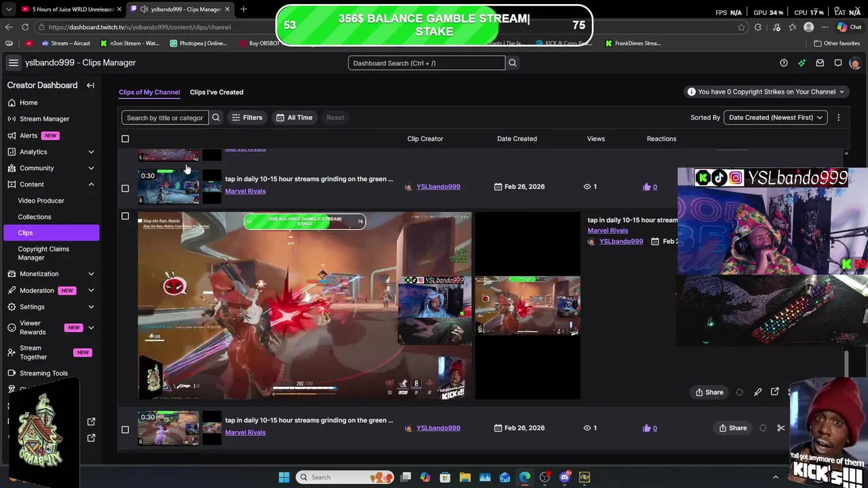Image resolution: width=868 pixels, height=488 pixels.
Task: Open File Explorer from the taskbar
Action: tap(465, 477)
